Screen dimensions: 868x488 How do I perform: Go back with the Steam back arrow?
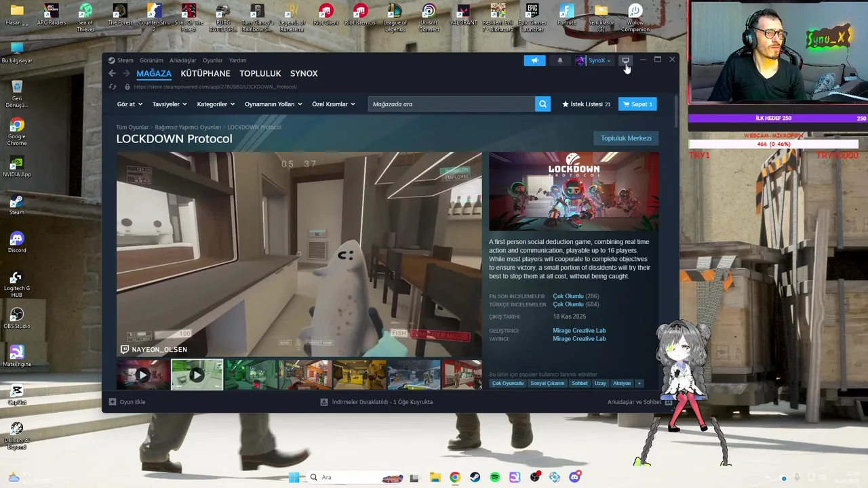[113, 73]
